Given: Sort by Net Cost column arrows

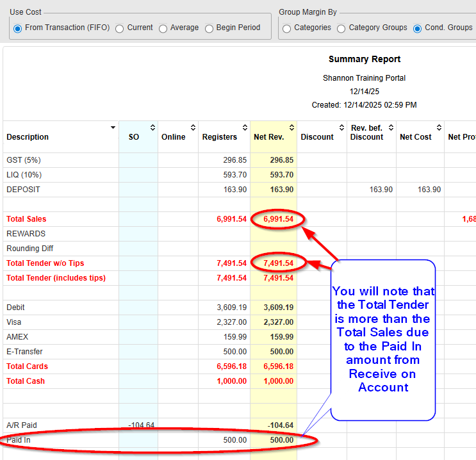Looking at the screenshot, I should pos(439,127).
